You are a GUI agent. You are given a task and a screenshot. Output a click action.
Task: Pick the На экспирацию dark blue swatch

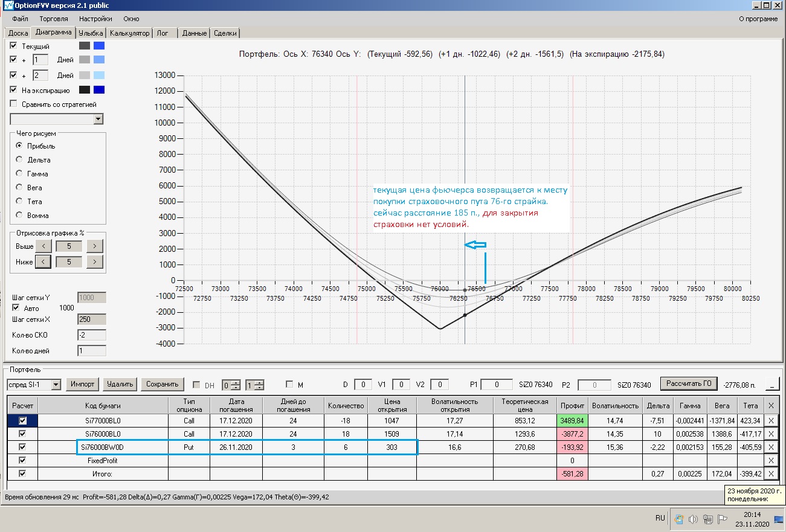99,90
